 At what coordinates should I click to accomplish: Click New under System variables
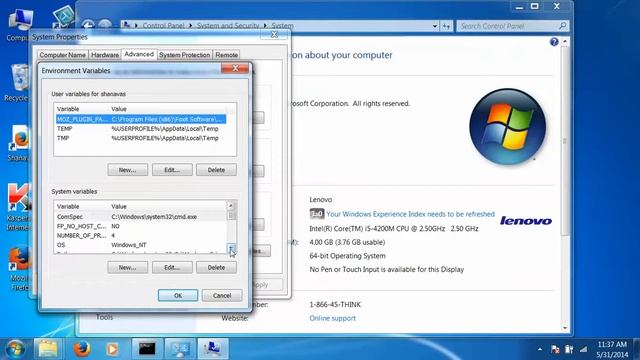[x=128, y=267]
